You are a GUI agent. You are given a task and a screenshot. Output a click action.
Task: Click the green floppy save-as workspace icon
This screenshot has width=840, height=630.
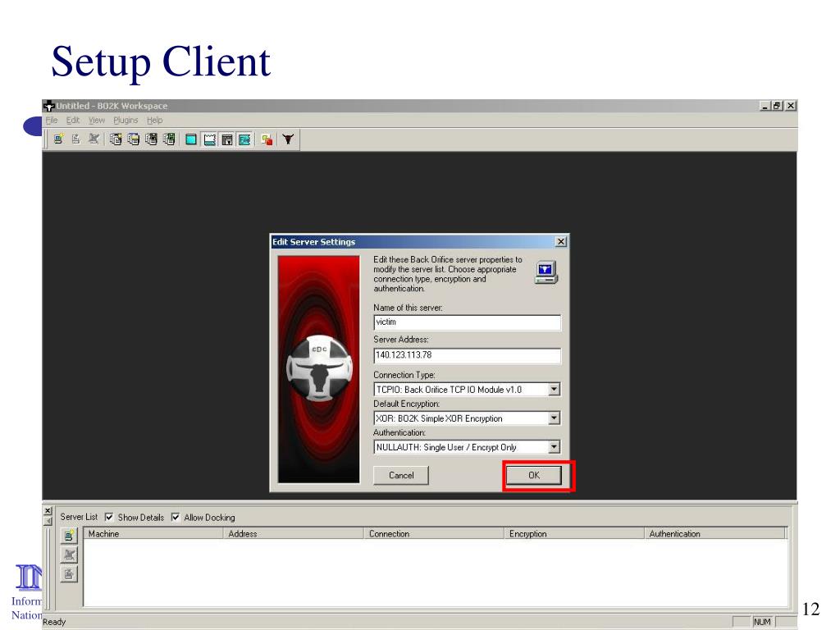coord(169,139)
